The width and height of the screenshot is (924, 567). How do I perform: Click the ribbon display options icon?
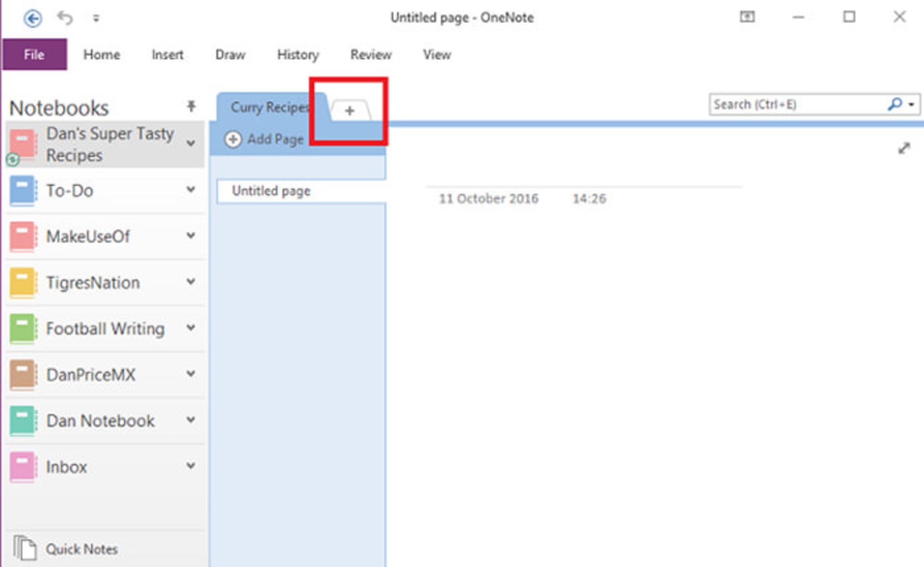[x=747, y=17]
